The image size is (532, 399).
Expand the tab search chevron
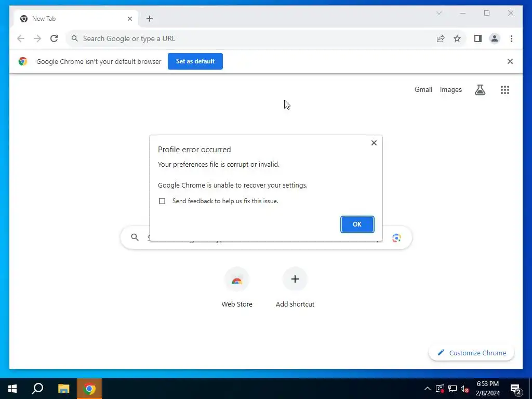coord(438,13)
